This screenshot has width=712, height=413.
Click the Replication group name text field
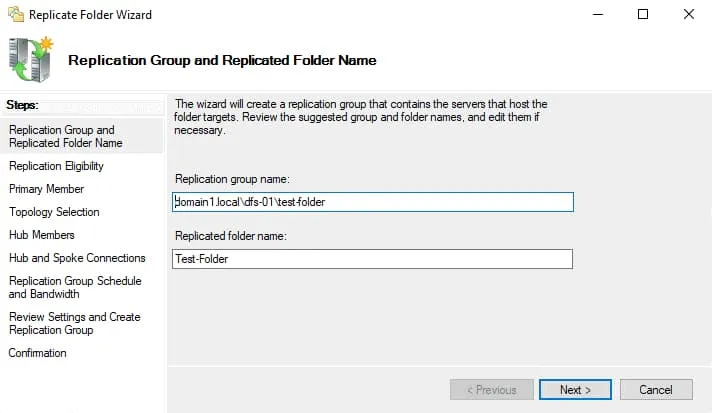373,202
